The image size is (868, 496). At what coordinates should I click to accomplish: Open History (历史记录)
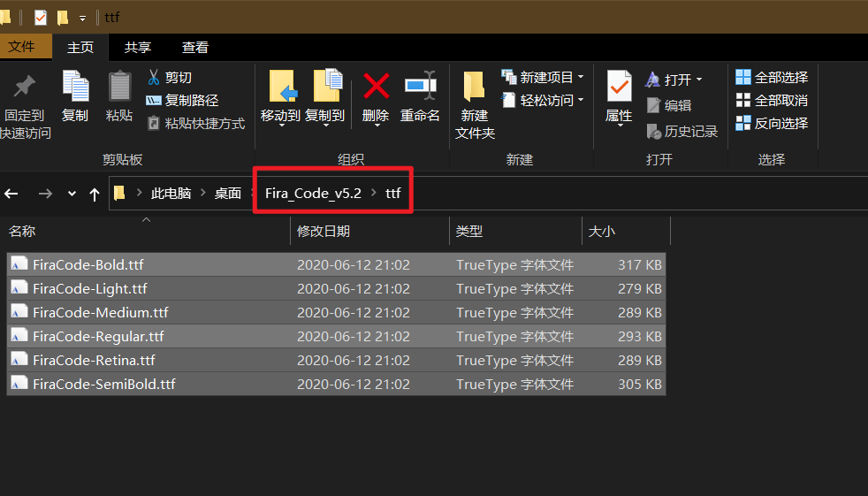point(682,131)
